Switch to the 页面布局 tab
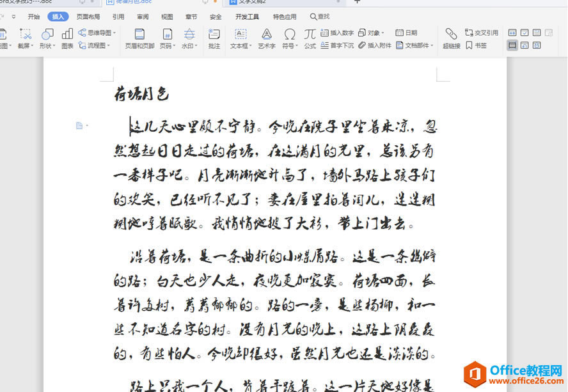 point(88,17)
